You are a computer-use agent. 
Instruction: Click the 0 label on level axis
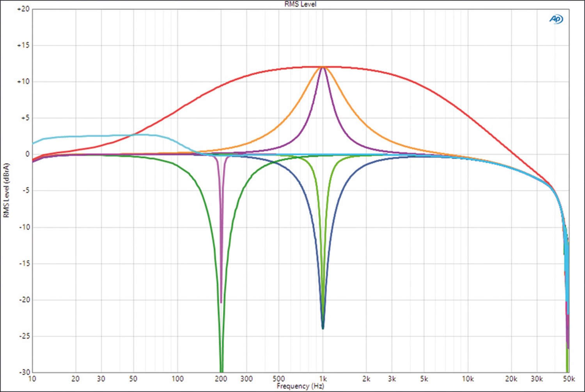tap(27, 154)
